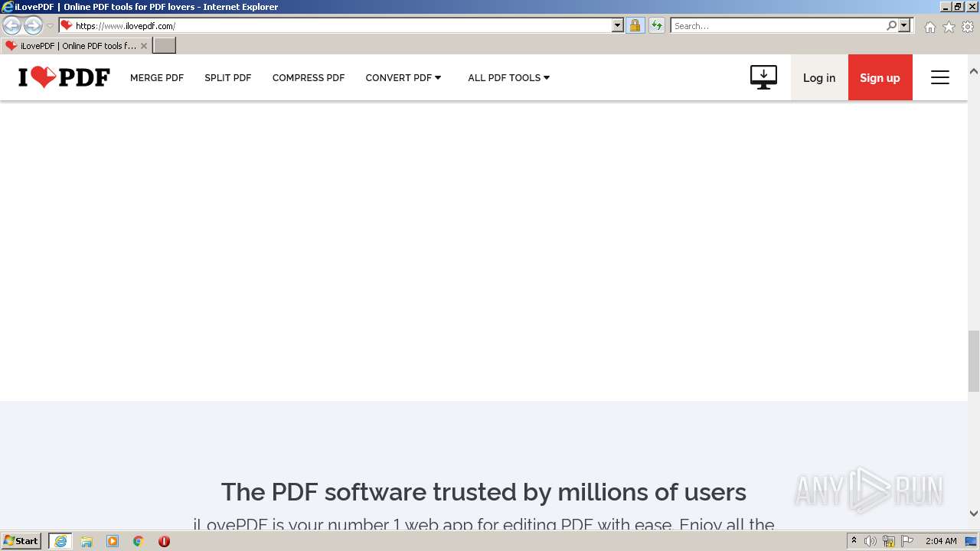The height and width of the screenshot is (551, 980).
Task: Click the 'trusted by millions of users' heading
Action: tap(483, 491)
